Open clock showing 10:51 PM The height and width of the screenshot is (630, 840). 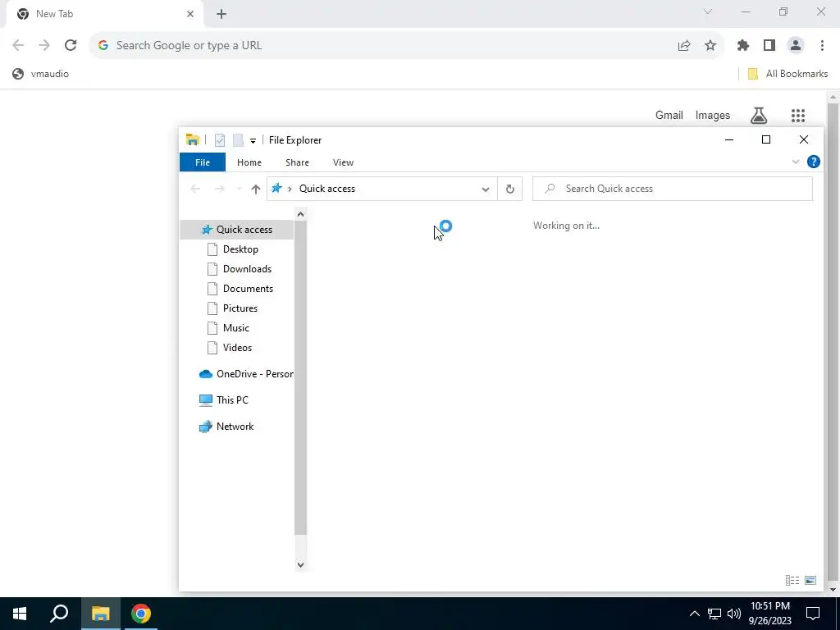[770, 614]
